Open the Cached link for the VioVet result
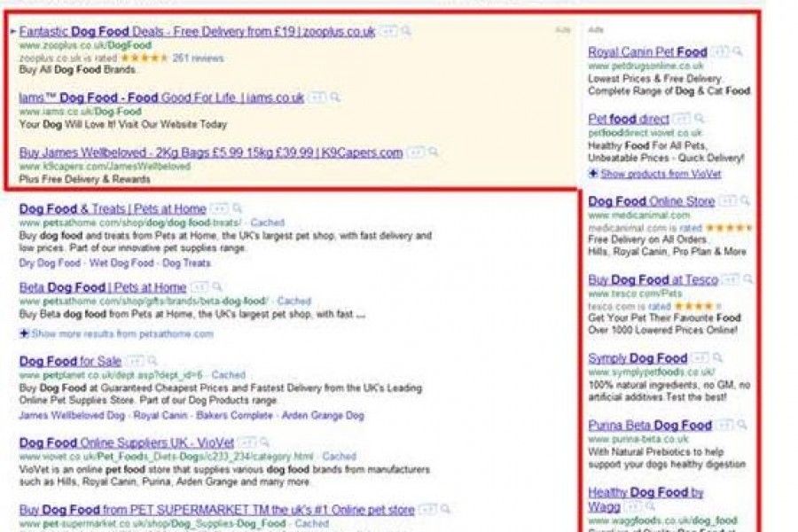 340,456
